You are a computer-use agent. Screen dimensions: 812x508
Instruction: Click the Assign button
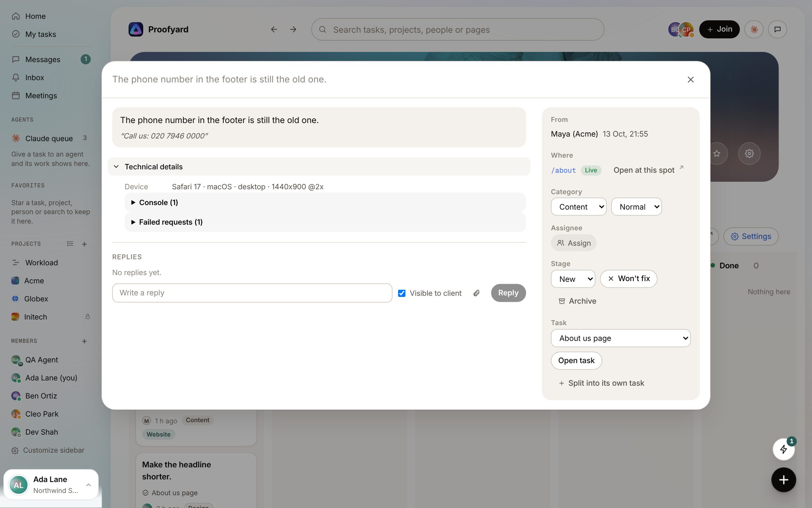(574, 243)
